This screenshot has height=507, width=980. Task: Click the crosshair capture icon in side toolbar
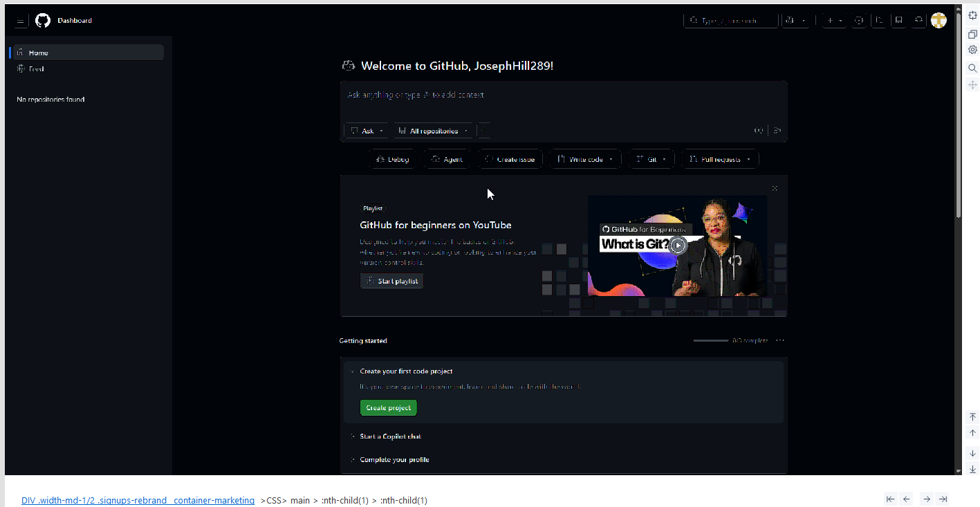click(972, 16)
